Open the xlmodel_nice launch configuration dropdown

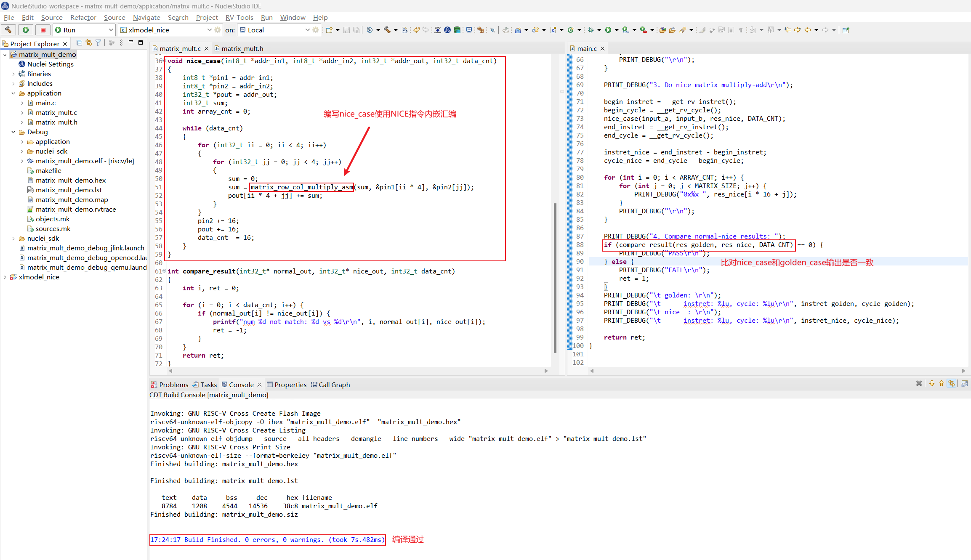209,30
